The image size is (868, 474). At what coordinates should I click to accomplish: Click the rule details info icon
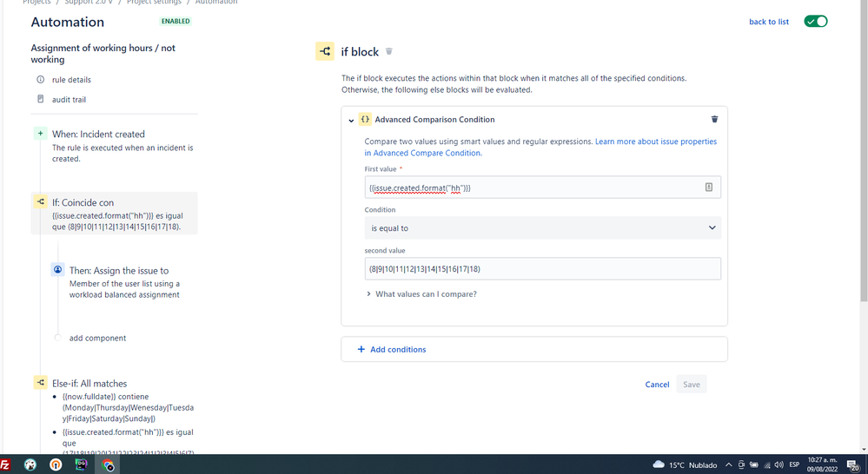41,80
